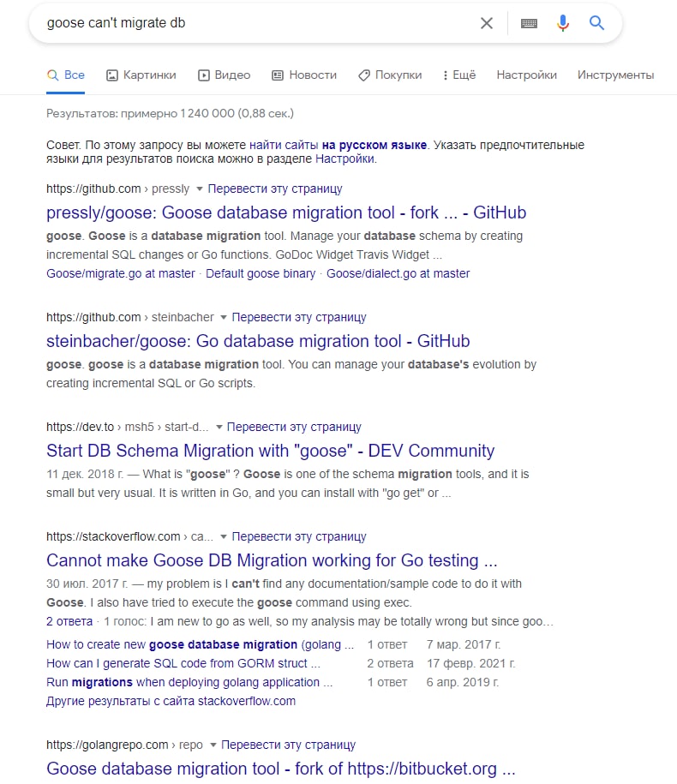677x784 pixels.
Task: Click the https://stackoverflow.com URL text
Action: (x=130, y=536)
